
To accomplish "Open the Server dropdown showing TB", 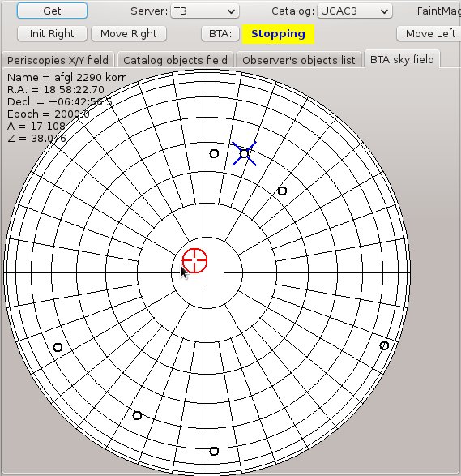I will coord(205,11).
